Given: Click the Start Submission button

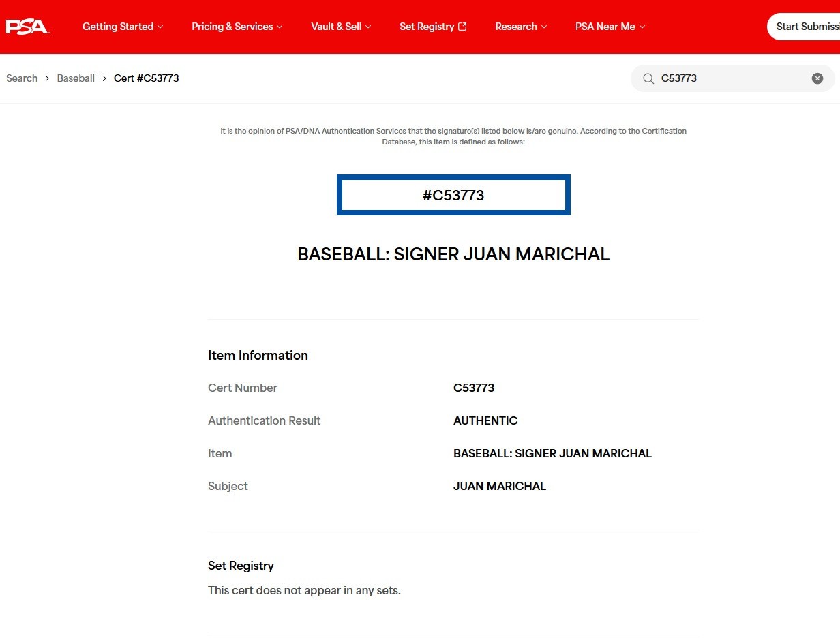Looking at the screenshot, I should click(x=804, y=27).
